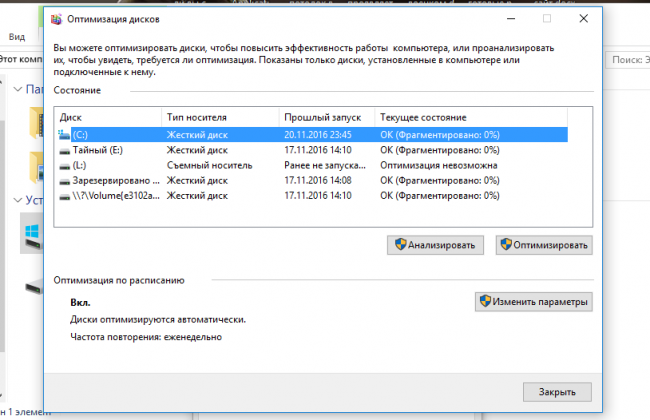Screen dimensions: 650x420
Task: Sort by the Текущее состояние column header
Action: point(471,117)
